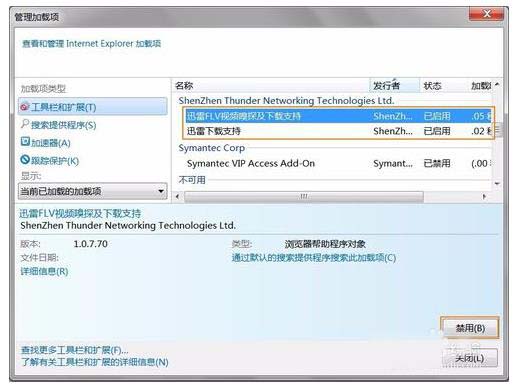Click the horizontal scrollbar right arrow
Viewport: 519px width, 392px height.
coord(485,196)
